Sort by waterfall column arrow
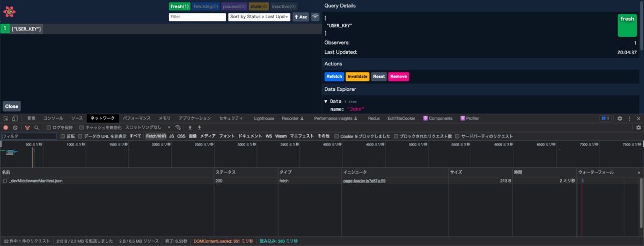 [639, 172]
